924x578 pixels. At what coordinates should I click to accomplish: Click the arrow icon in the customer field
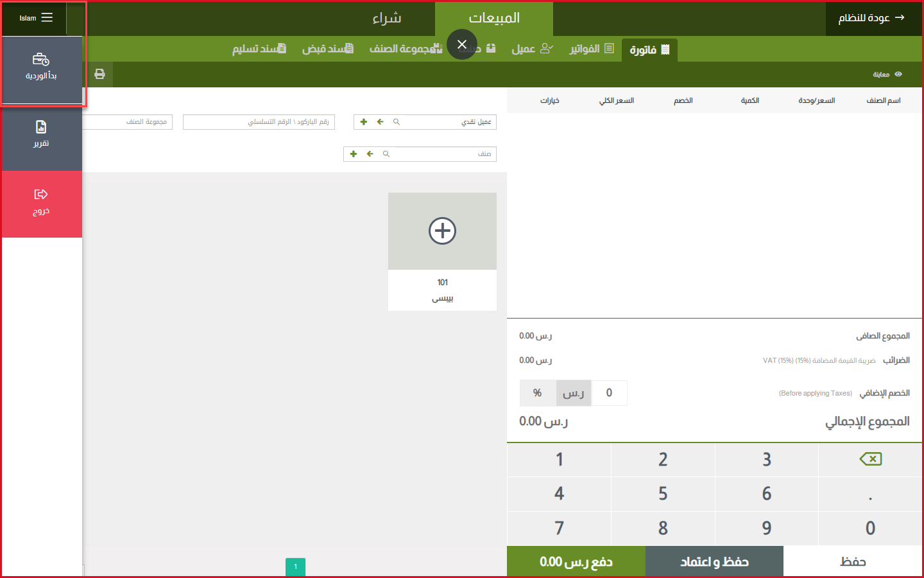(380, 122)
